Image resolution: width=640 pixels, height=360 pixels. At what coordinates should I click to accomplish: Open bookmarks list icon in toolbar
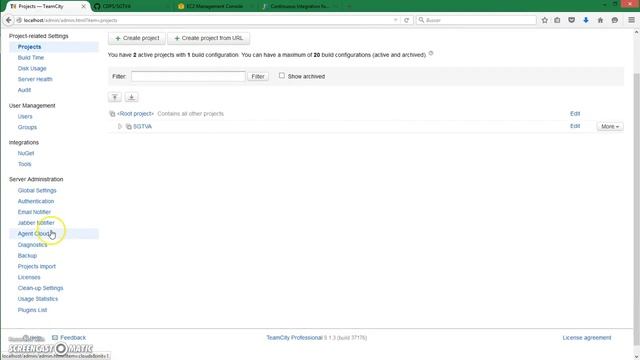557,20
